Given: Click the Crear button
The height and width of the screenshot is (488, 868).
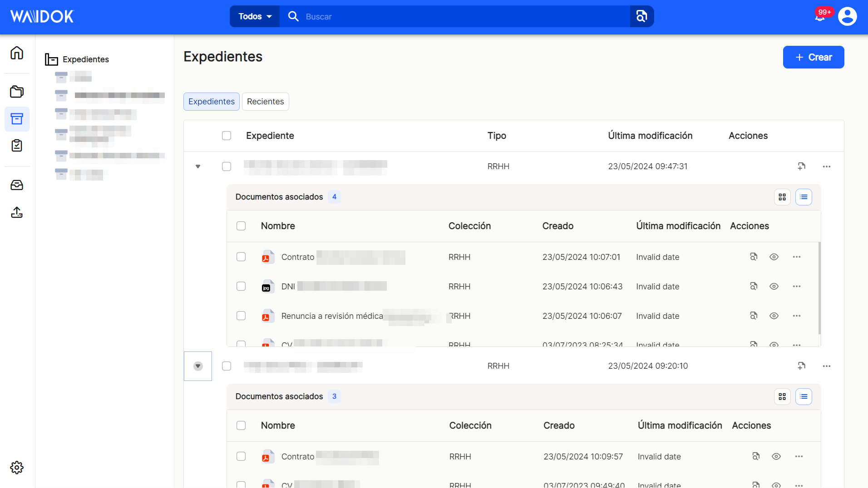Looking at the screenshot, I should pos(814,57).
